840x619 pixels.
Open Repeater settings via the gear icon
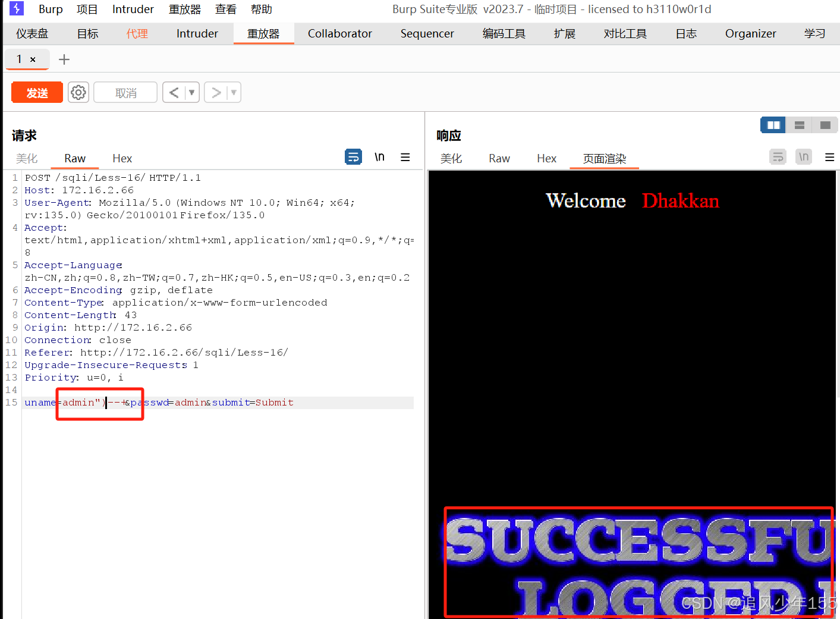pos(78,92)
